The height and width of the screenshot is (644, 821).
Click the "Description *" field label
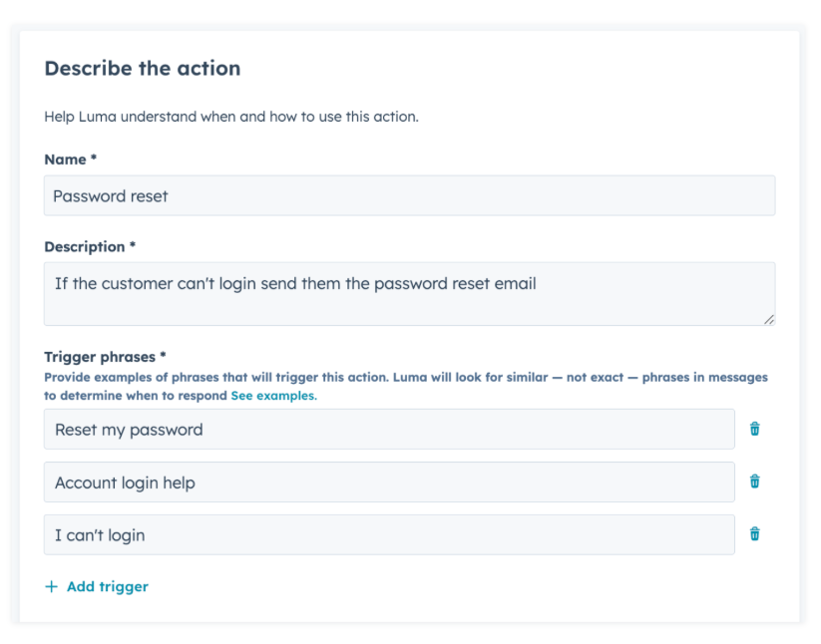(x=90, y=246)
